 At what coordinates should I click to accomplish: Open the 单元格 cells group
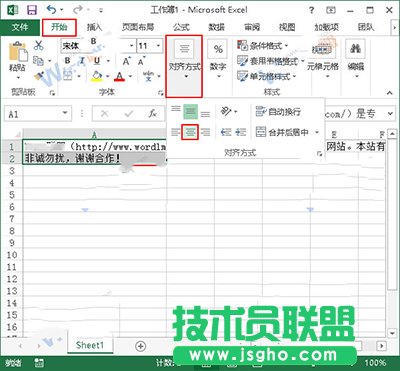click(323, 60)
